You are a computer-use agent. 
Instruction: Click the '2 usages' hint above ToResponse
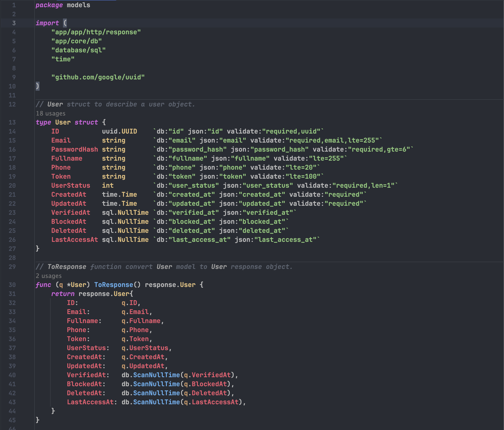(49, 276)
